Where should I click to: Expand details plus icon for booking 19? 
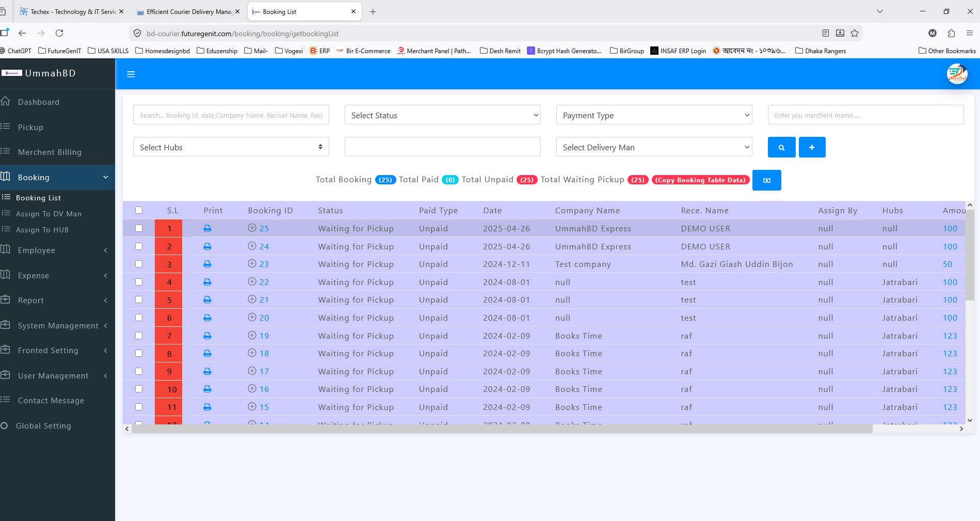252,335
